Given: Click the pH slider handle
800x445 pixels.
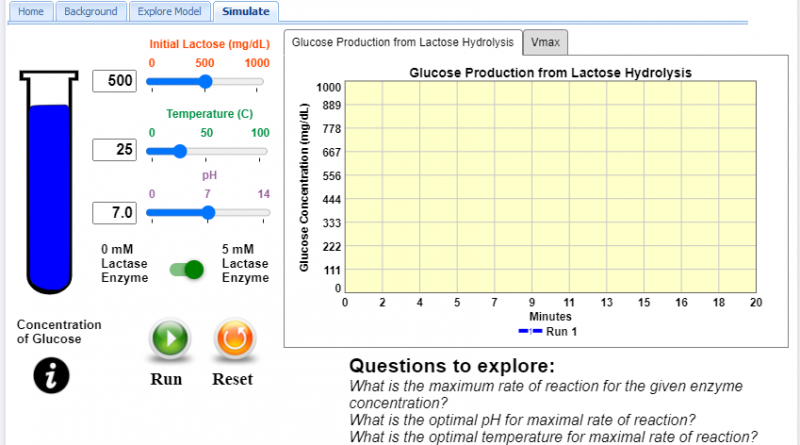Looking at the screenshot, I should tap(208, 212).
